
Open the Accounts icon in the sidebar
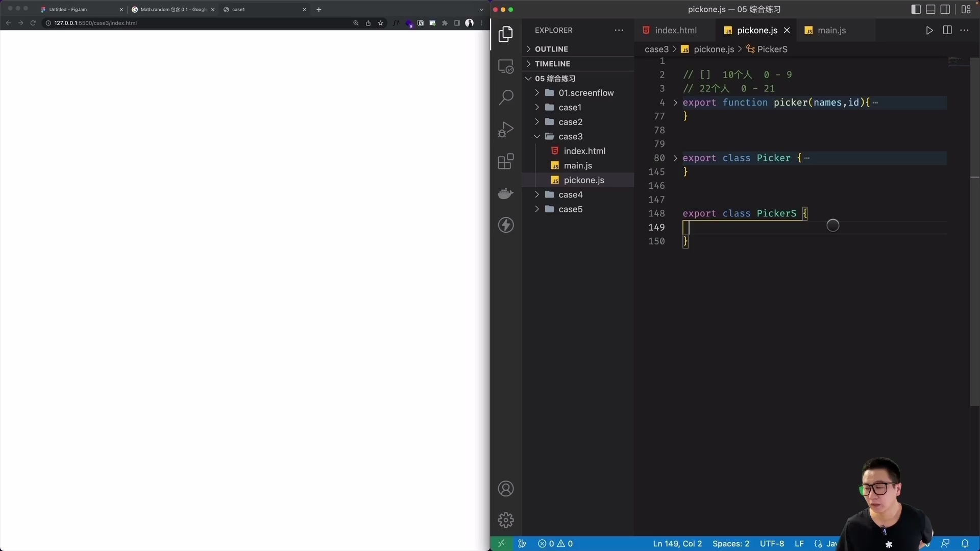click(506, 488)
